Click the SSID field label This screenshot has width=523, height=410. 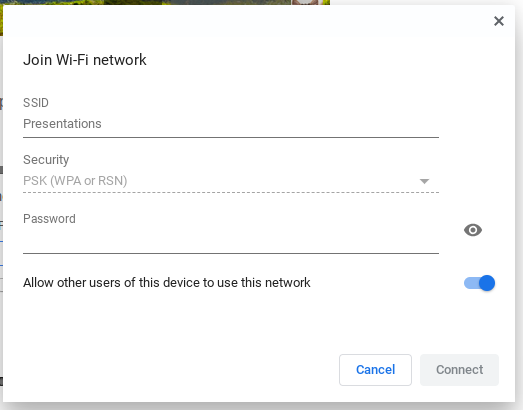tap(36, 103)
